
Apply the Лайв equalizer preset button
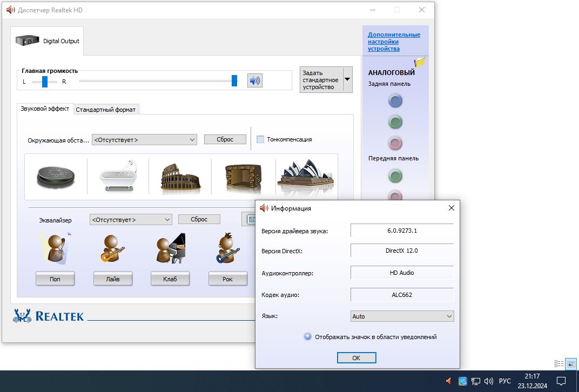click(113, 279)
